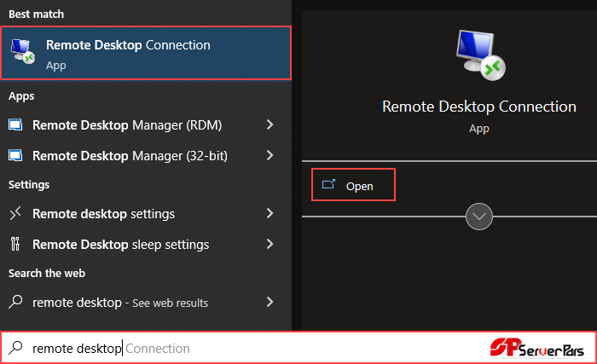Click the Remote desktop settings icon
This screenshot has width=597, height=364.
pos(15,214)
